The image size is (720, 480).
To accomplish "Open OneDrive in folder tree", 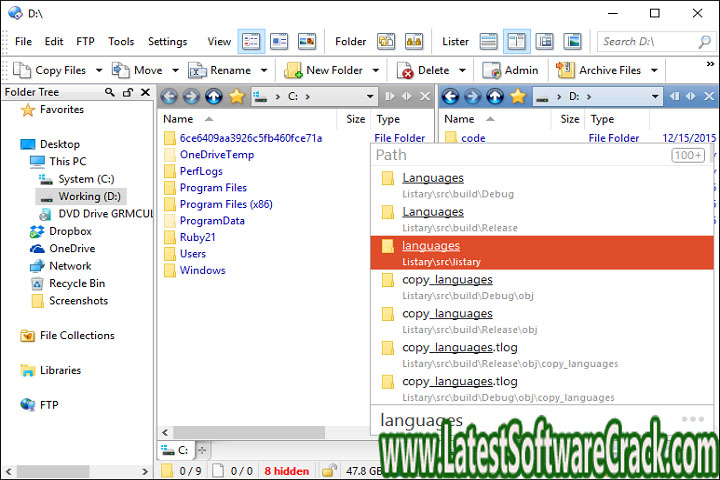I will tap(62, 248).
